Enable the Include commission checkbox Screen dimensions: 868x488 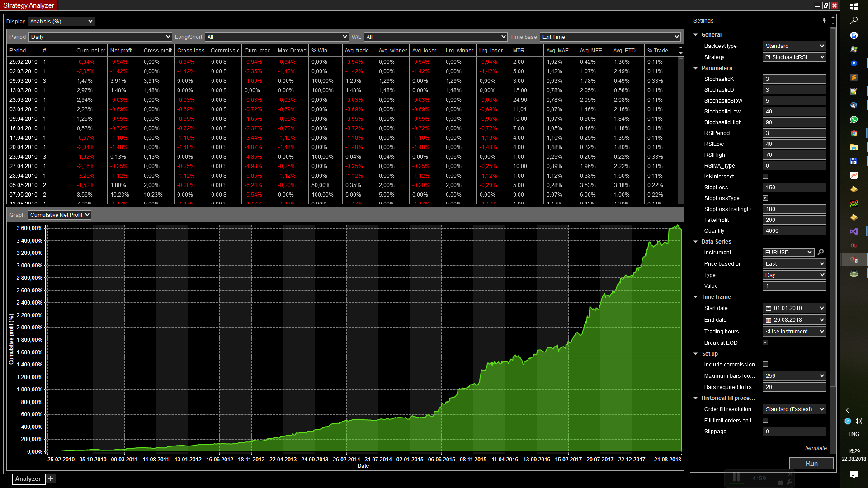(x=765, y=364)
